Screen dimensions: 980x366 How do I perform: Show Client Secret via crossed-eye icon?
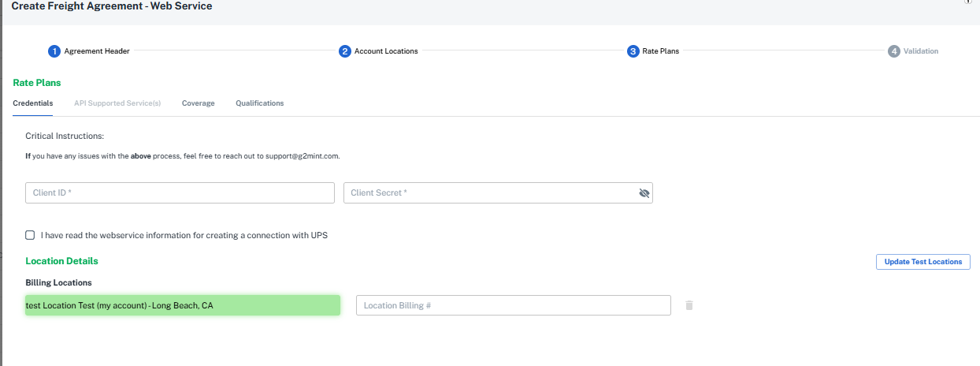(644, 193)
